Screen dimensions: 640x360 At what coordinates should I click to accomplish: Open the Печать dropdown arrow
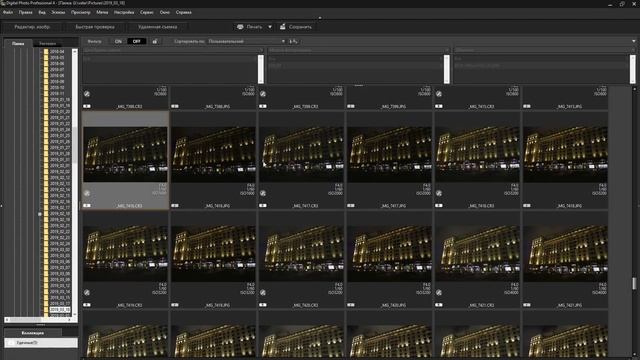pyautogui.click(x=270, y=27)
